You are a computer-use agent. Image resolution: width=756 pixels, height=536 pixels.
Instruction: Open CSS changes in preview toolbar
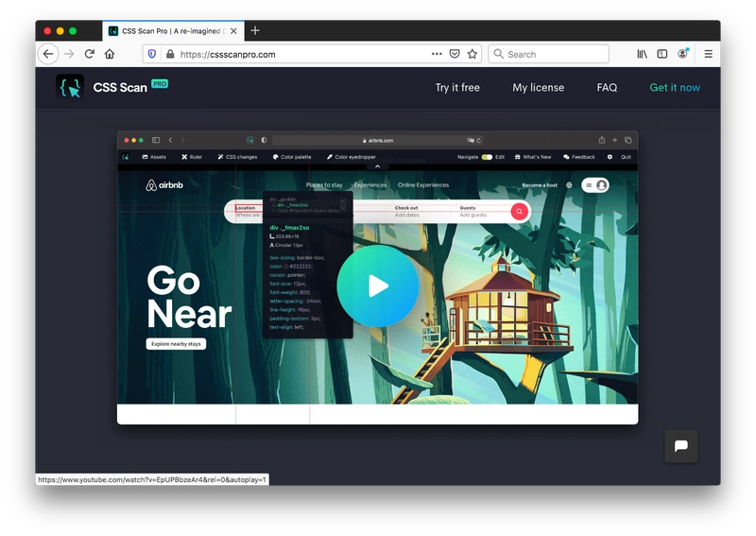(x=237, y=157)
